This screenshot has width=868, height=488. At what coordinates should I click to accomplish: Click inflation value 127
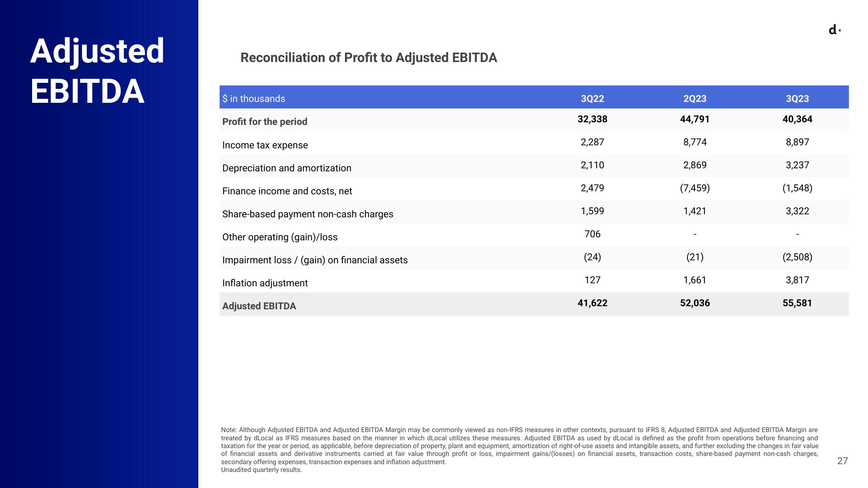[592, 280]
